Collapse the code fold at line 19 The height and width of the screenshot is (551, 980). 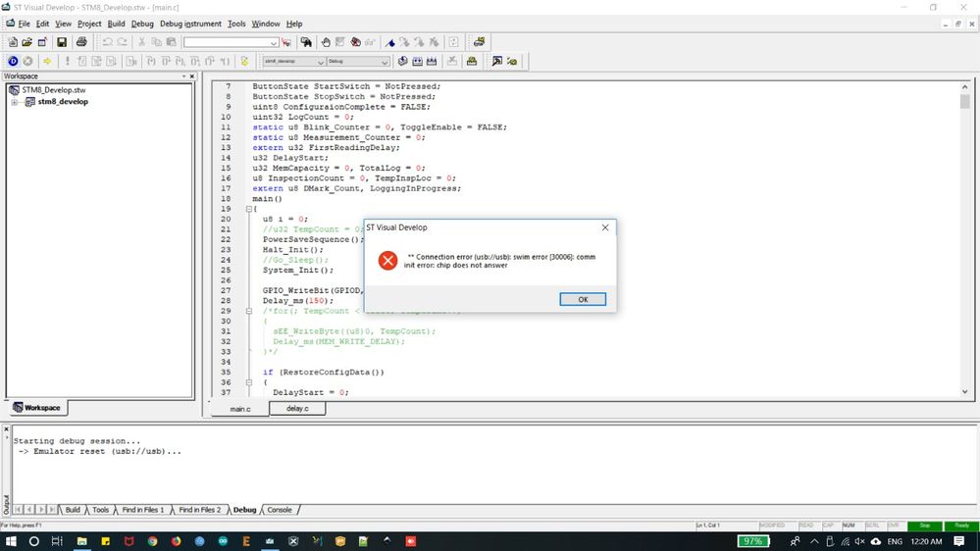pyautogui.click(x=249, y=209)
